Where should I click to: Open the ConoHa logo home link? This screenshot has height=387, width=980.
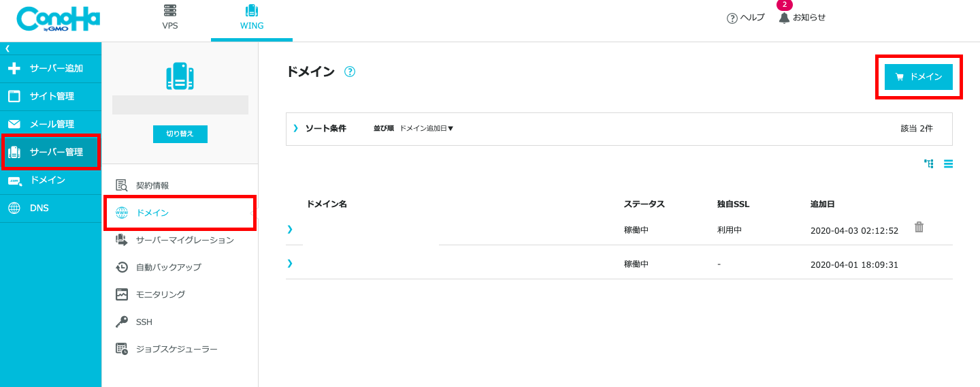(59, 19)
